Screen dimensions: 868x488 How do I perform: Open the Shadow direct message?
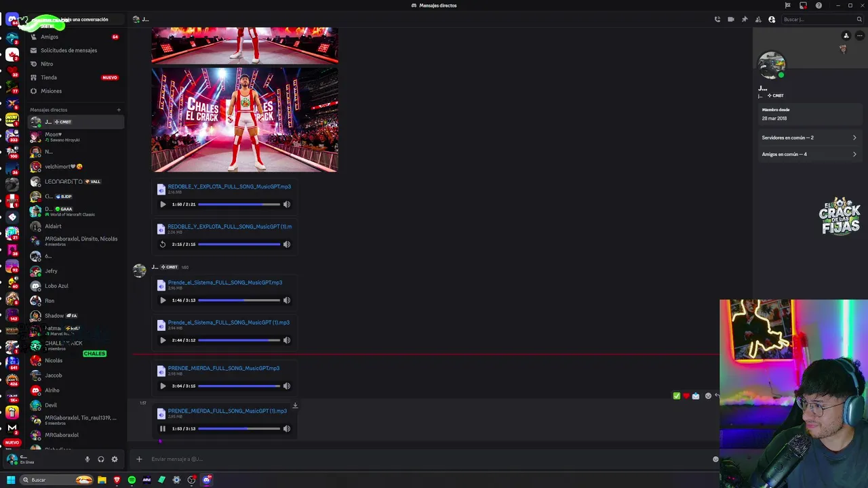(x=75, y=316)
